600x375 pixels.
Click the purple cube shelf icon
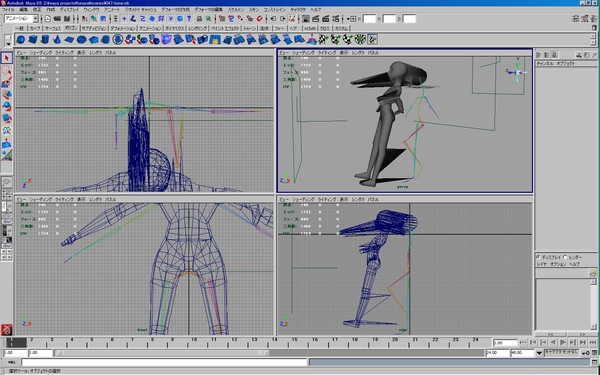(x=166, y=39)
